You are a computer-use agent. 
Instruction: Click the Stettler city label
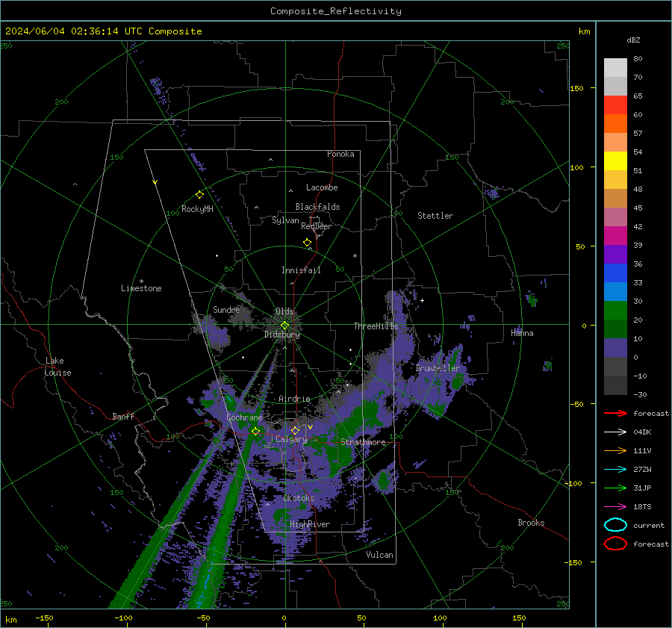(x=435, y=216)
